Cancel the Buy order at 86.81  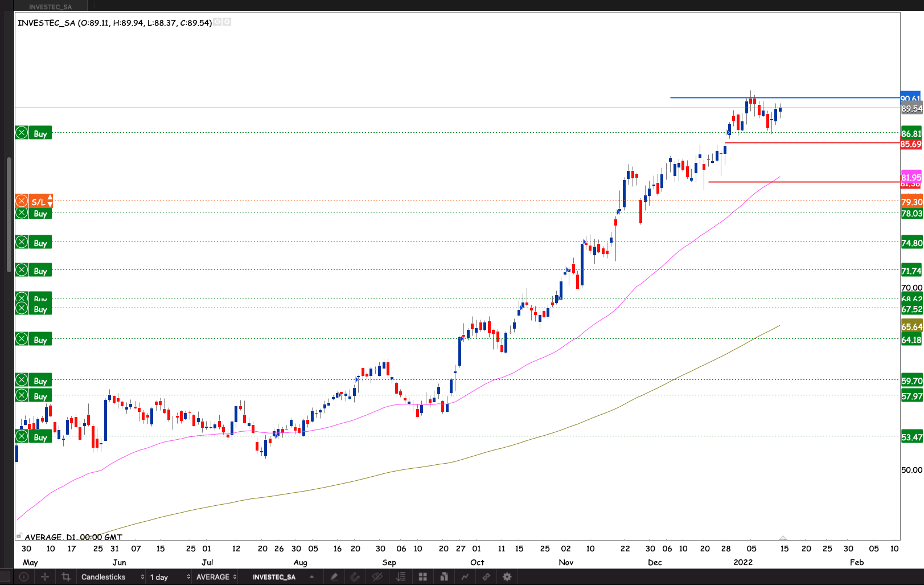coord(22,133)
